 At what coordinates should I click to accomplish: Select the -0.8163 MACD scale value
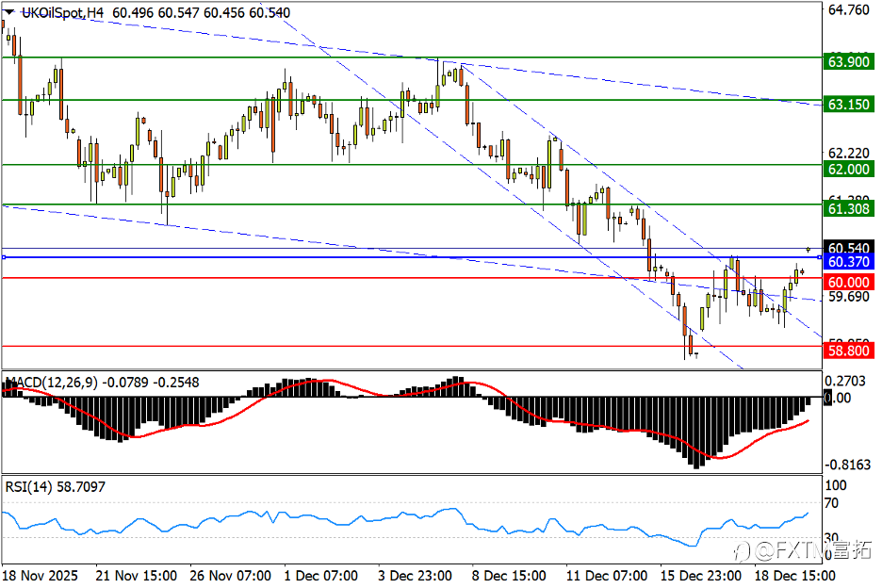pos(847,465)
